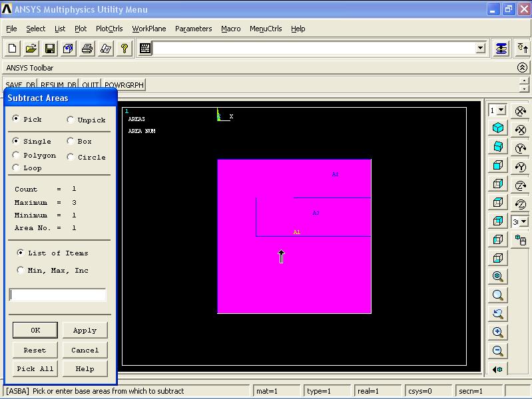The width and height of the screenshot is (532, 399).
Task: Click the Raise Hidden icon
Action: coord(501,49)
